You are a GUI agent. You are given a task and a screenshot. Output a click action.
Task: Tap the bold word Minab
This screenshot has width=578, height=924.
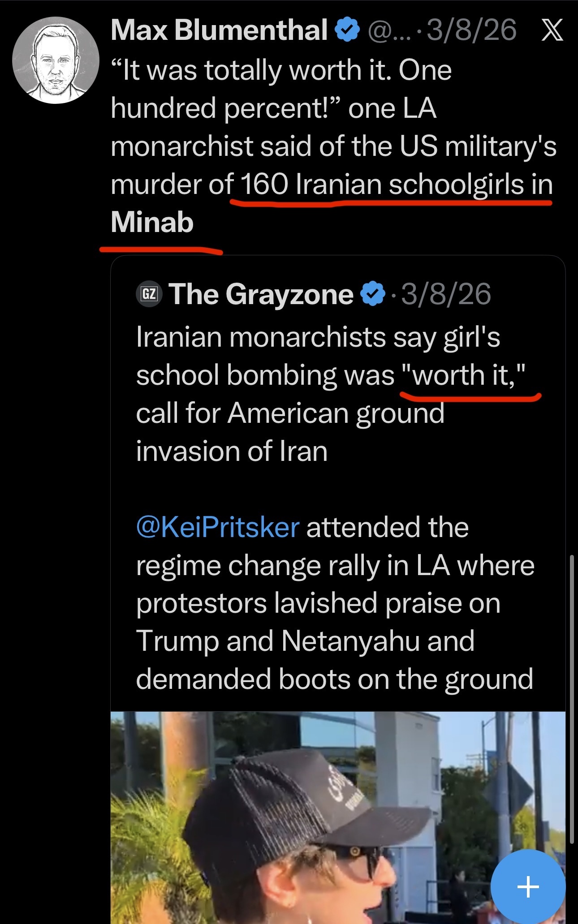point(152,222)
